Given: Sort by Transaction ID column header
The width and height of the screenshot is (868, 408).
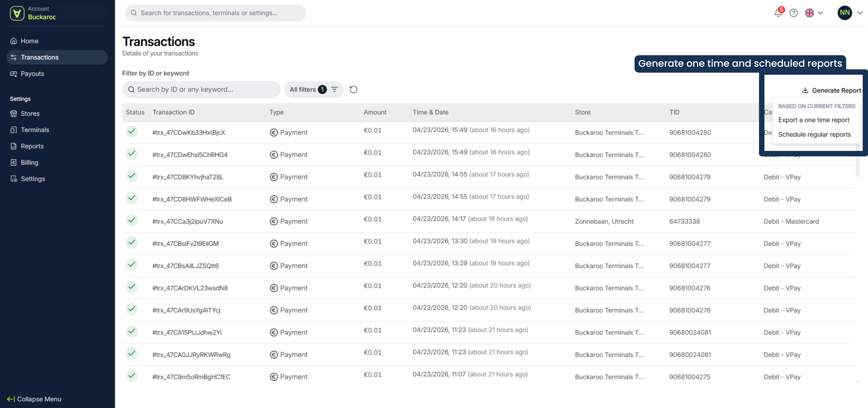Looking at the screenshot, I should pos(173,112).
